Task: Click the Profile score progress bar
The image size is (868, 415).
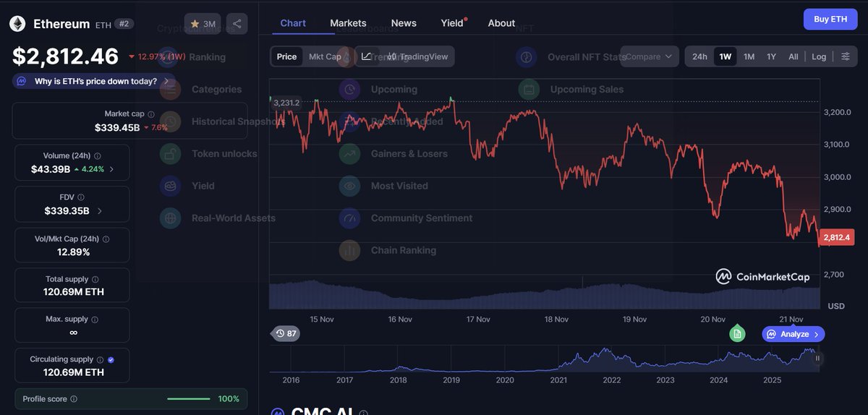Action: (188, 399)
